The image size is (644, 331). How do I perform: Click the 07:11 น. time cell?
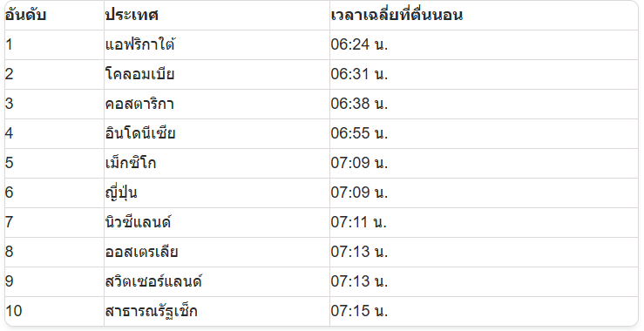(484, 222)
